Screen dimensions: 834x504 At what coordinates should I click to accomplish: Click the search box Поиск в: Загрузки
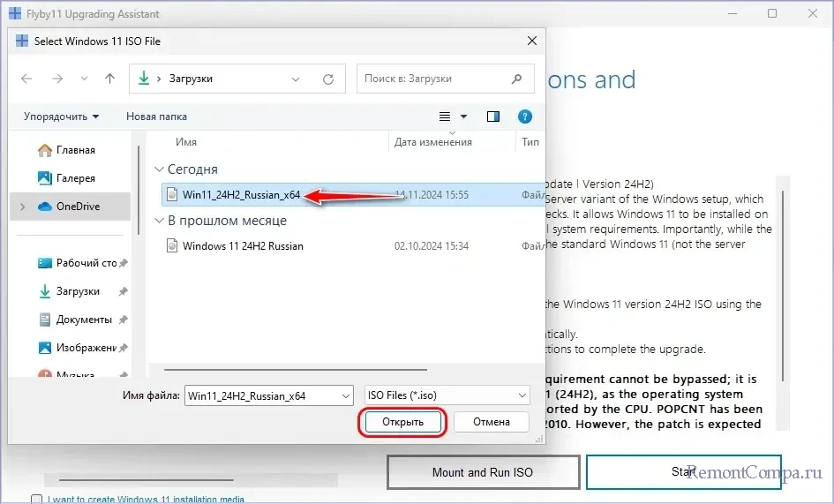445,79
